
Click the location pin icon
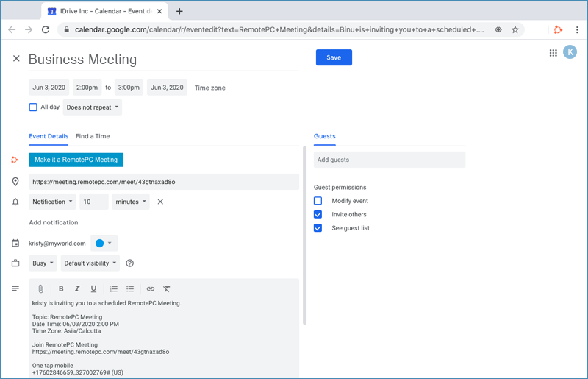point(15,182)
